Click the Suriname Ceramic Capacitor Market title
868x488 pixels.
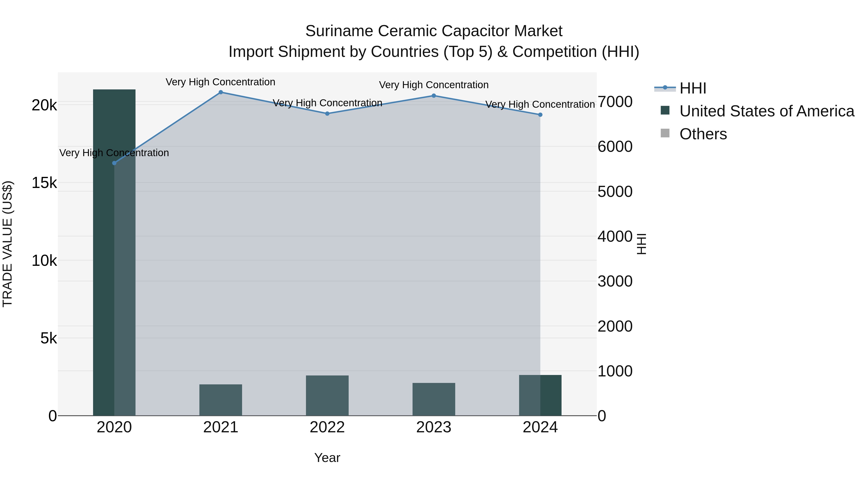[x=434, y=31]
